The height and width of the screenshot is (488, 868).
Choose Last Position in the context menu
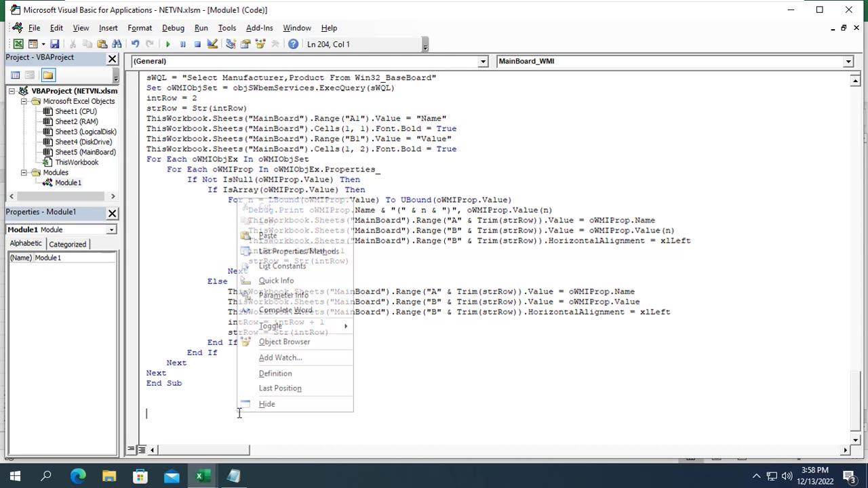click(x=295, y=388)
